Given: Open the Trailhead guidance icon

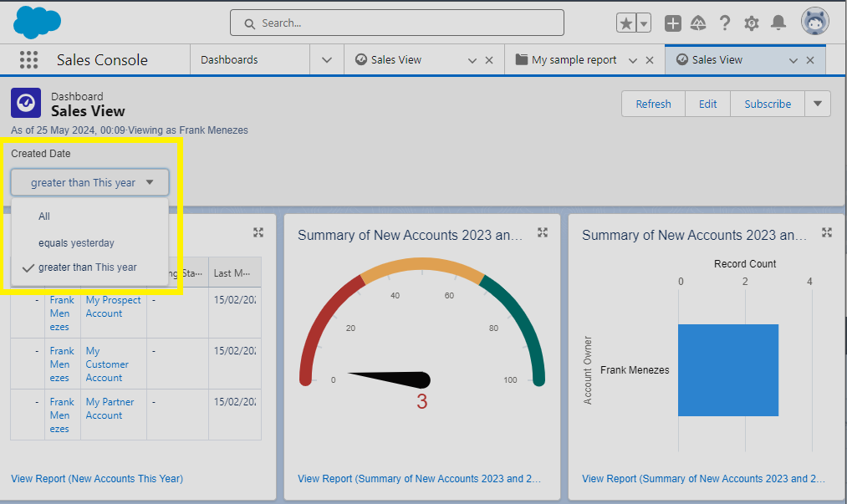Looking at the screenshot, I should 698,23.
